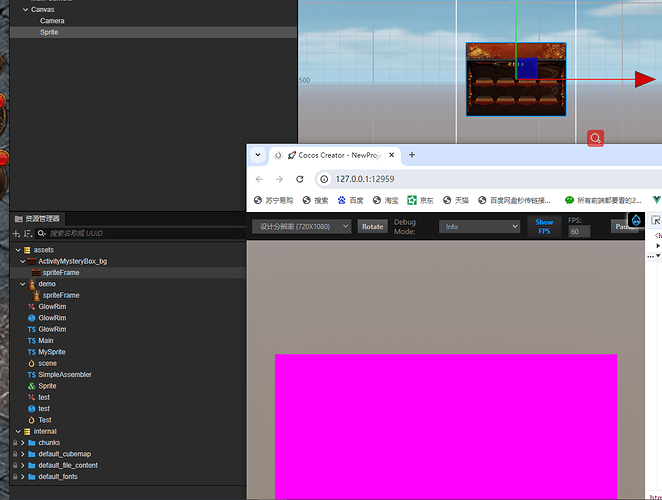Close the Cocos Creator browser tab
Screen dimensions: 662x500
(391, 155)
